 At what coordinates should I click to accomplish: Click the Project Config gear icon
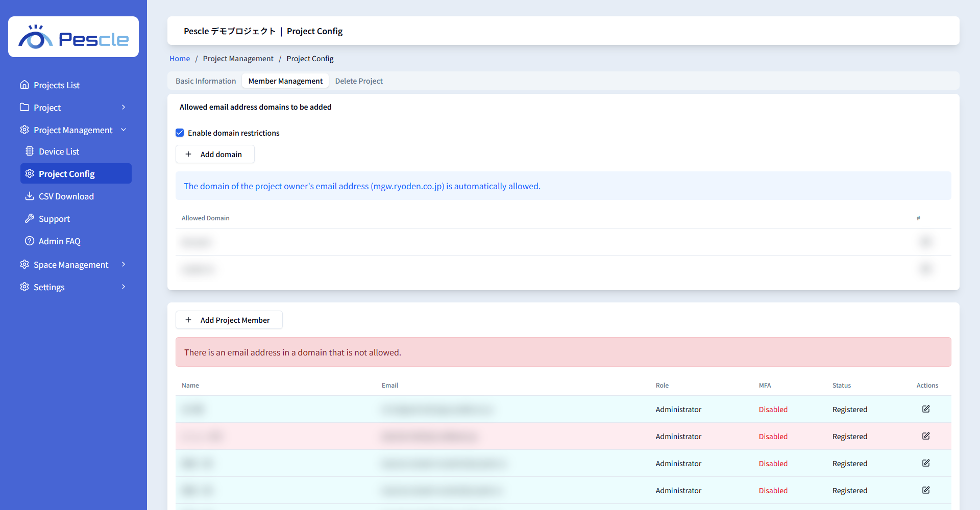[30, 173]
